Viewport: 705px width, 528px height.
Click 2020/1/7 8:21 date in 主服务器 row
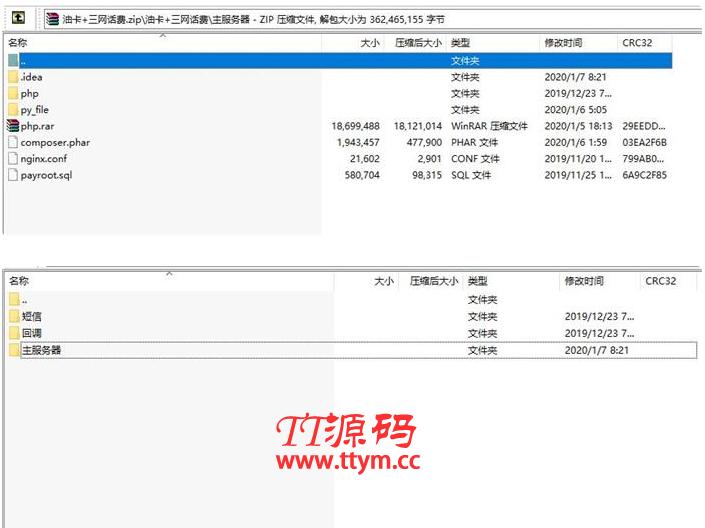coord(597,350)
